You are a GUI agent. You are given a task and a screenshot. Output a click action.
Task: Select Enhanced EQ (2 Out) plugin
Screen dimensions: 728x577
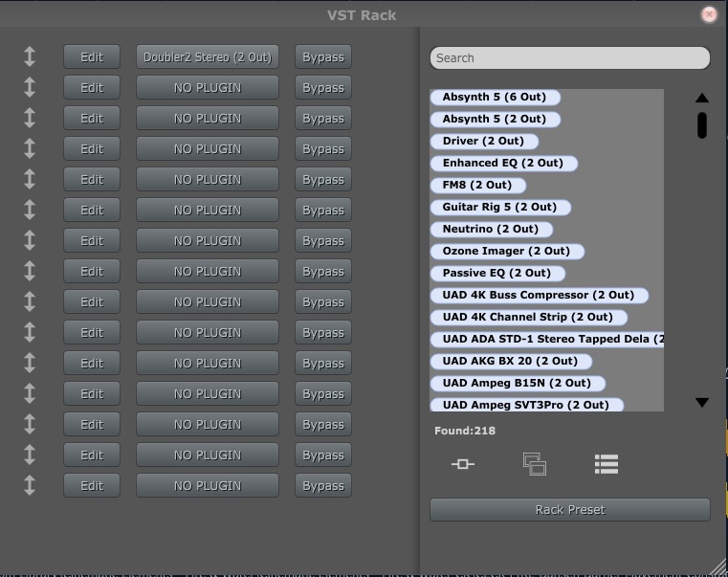(x=504, y=163)
